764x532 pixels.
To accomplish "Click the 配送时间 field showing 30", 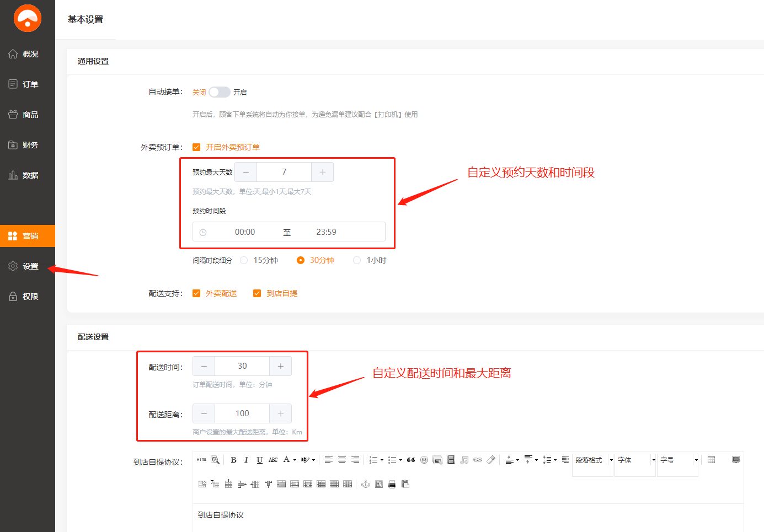I will tap(242, 366).
